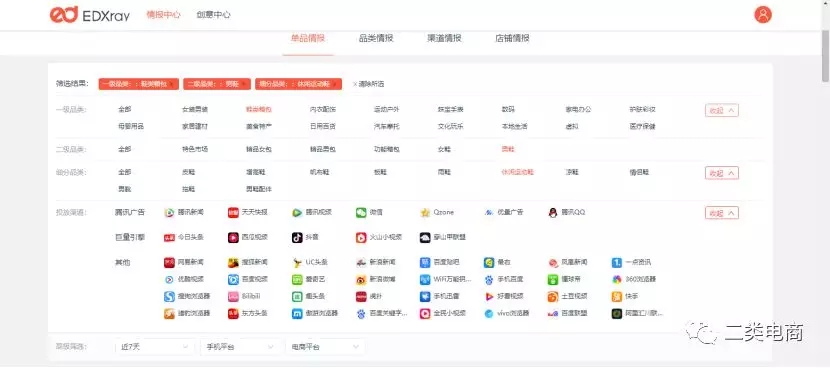Select the 一点资讯 channel icon
The image size is (830, 368).
tap(617, 263)
